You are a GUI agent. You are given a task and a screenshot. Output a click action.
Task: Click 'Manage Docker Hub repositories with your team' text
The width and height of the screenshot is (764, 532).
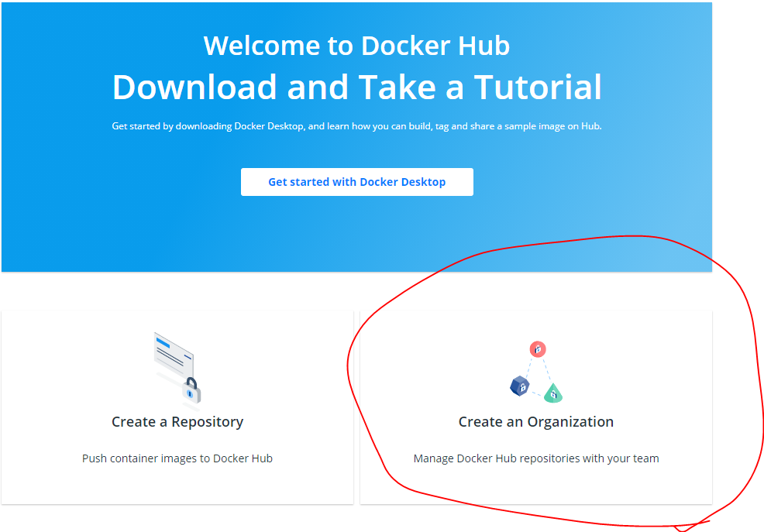pos(536,458)
